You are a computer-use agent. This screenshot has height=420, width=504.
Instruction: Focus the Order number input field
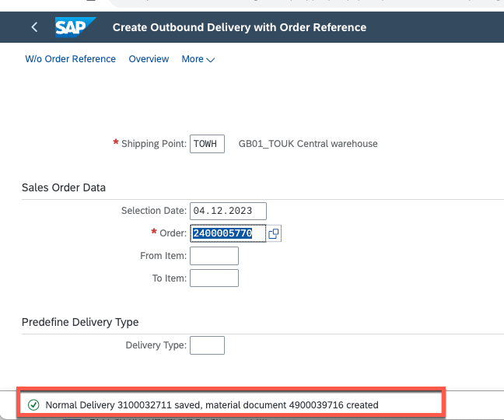tap(227, 233)
